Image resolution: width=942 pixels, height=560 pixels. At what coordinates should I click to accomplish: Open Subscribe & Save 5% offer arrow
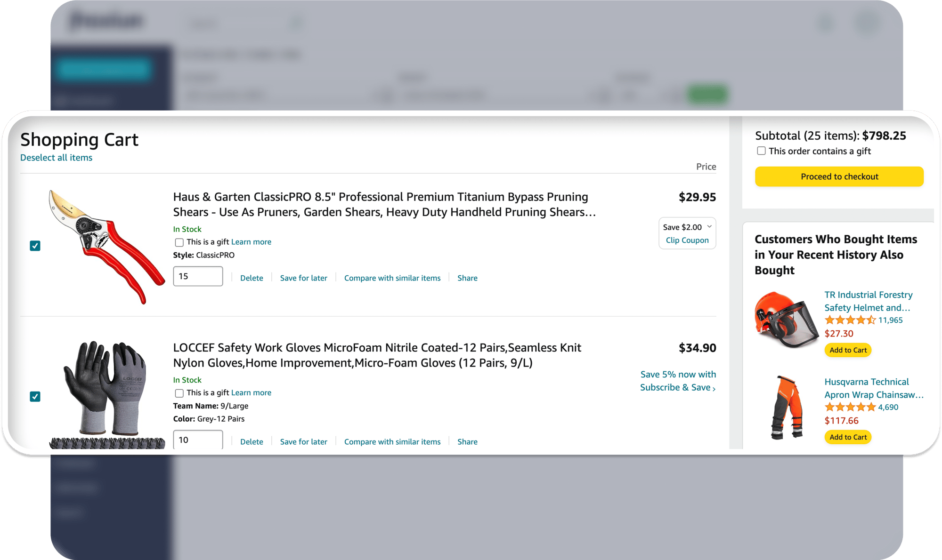pyautogui.click(x=714, y=388)
